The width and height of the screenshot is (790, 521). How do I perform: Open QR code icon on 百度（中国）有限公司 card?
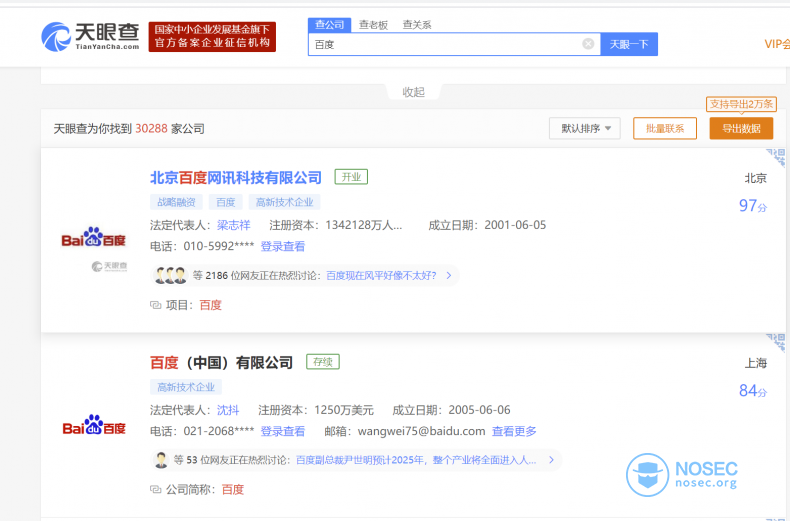pyautogui.click(x=776, y=342)
